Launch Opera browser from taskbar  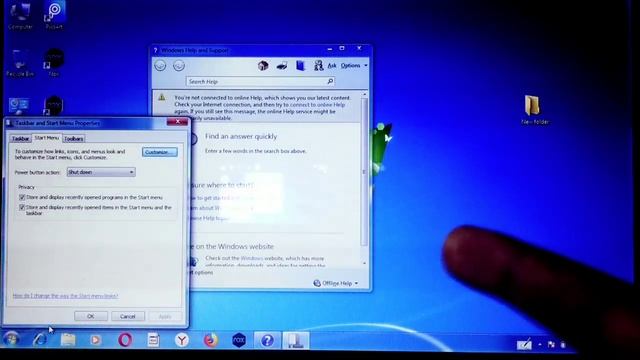pyautogui.click(x=125, y=340)
